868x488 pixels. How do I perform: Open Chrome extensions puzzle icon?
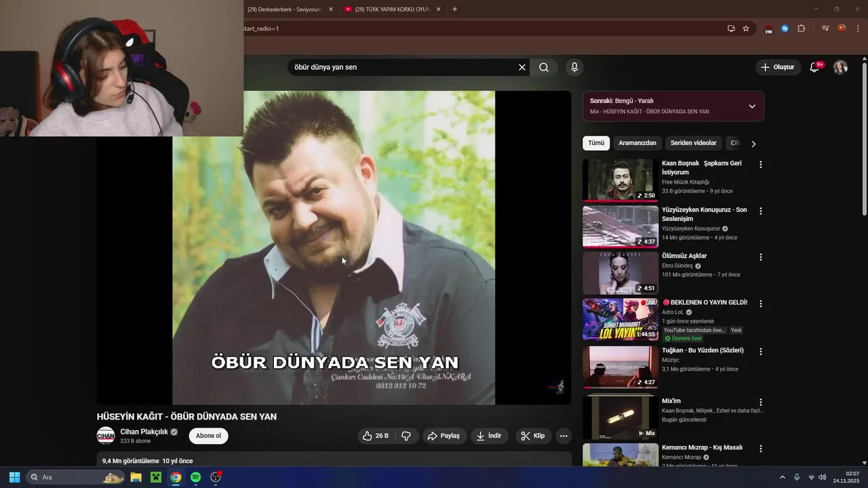[x=802, y=28]
